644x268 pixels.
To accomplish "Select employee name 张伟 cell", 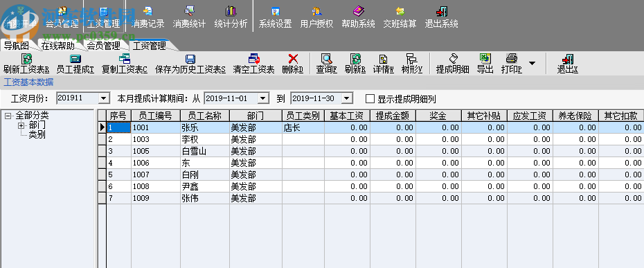I will tap(205, 199).
